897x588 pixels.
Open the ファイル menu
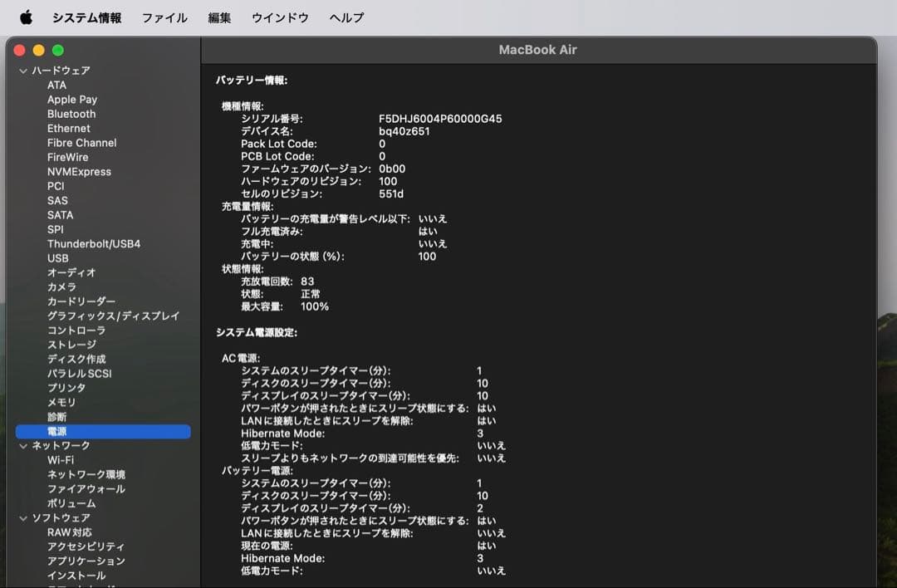pyautogui.click(x=164, y=17)
